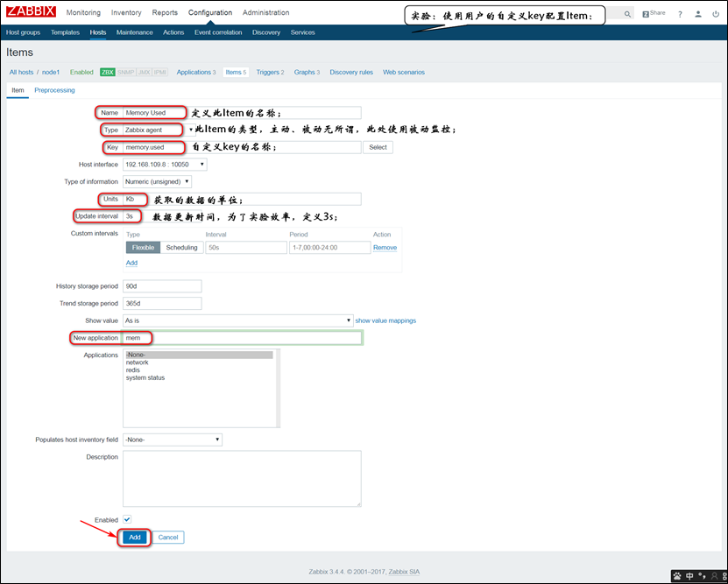Click the New application field
Image resolution: width=728 pixels, height=584 pixels.
point(242,338)
